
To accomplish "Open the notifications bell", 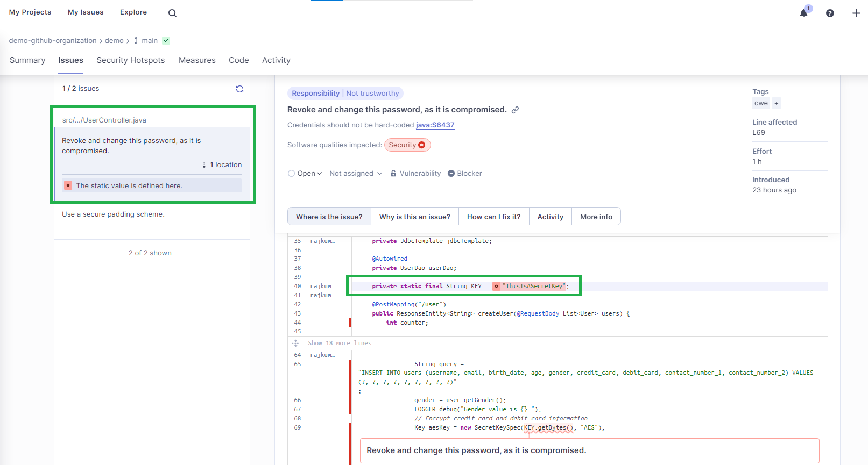I will (x=804, y=13).
